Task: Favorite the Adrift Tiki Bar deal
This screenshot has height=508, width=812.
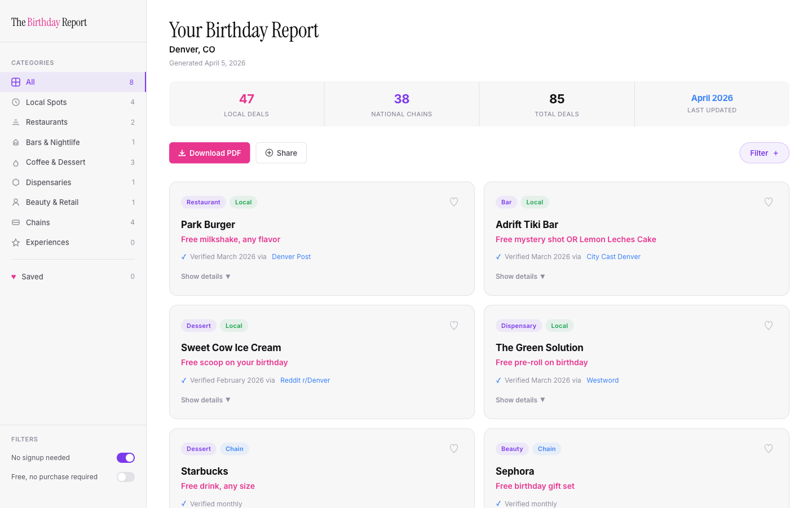Action: click(x=769, y=202)
